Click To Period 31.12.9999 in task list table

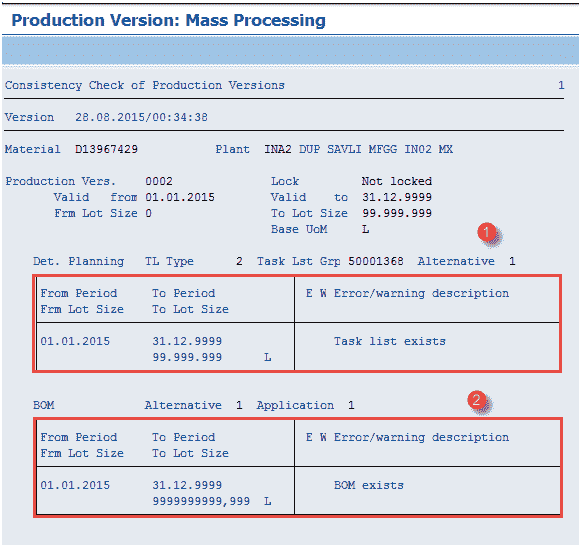coord(187,341)
